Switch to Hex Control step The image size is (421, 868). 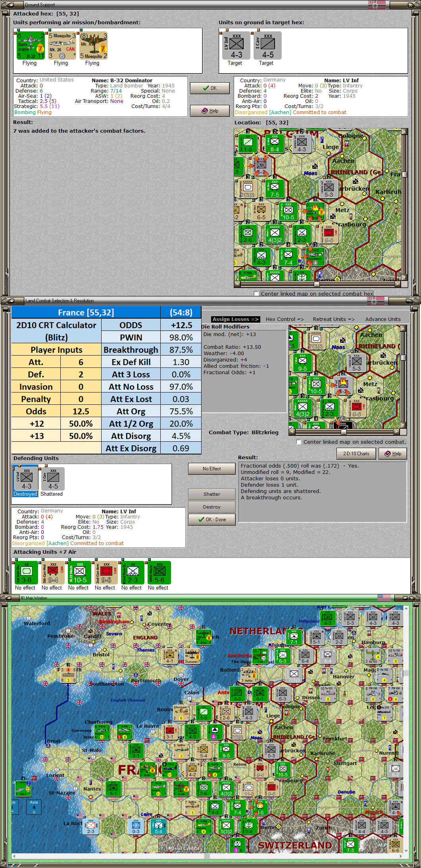[285, 319]
